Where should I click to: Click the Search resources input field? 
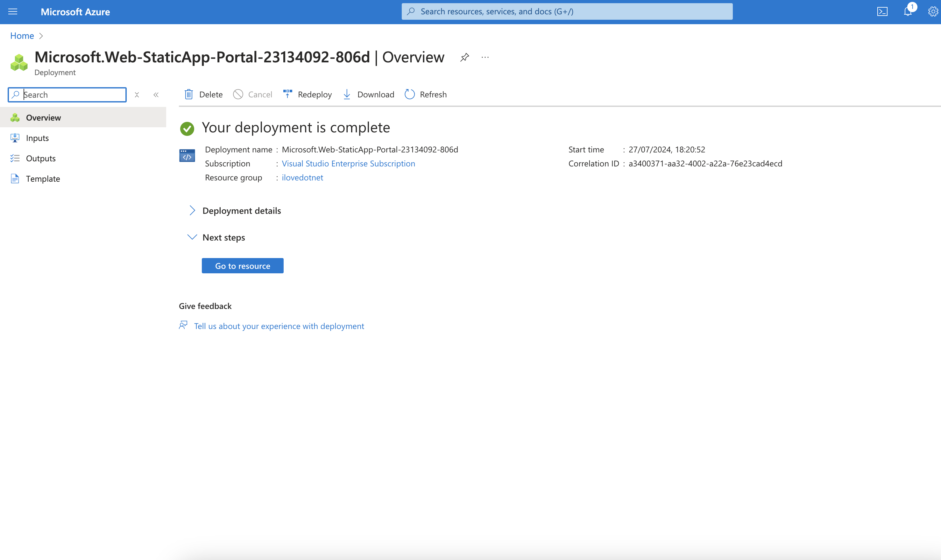(x=567, y=11)
